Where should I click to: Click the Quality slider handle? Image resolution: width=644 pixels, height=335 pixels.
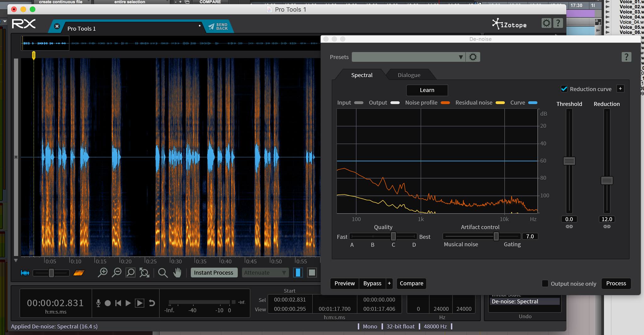[393, 236]
